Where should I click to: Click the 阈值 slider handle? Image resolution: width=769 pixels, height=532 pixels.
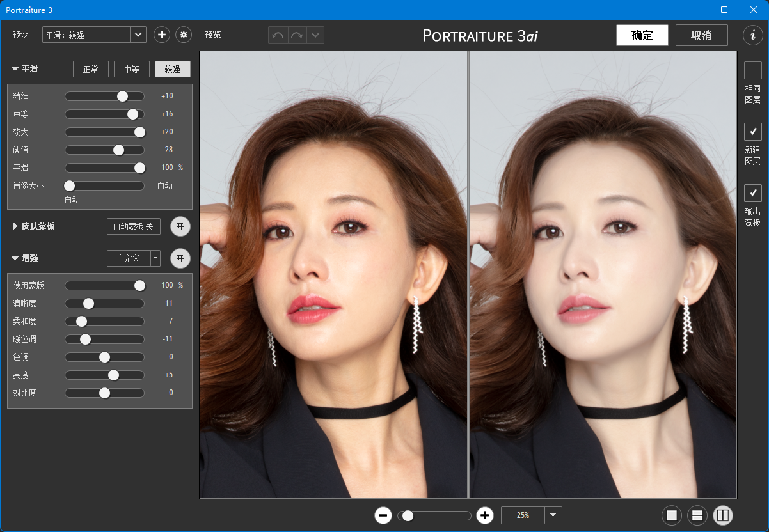(x=118, y=150)
